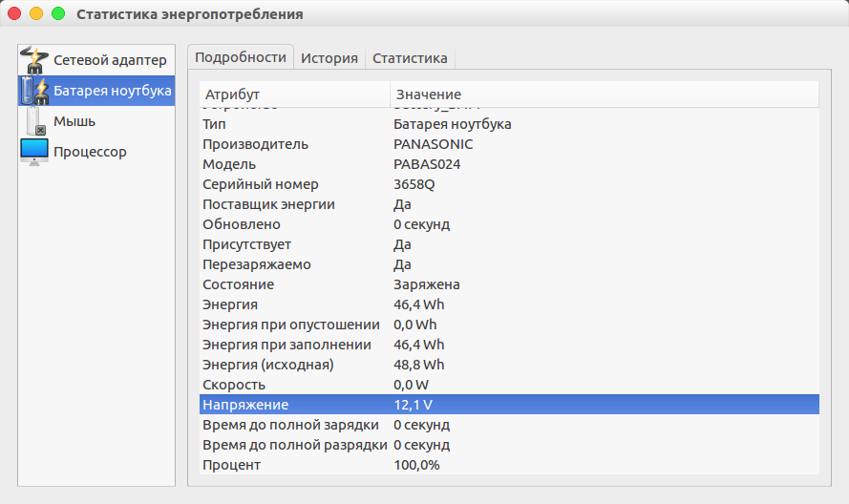849x504 pixels.
Task: Select the 'Состояние' Заряжена row
Action: (x=509, y=284)
